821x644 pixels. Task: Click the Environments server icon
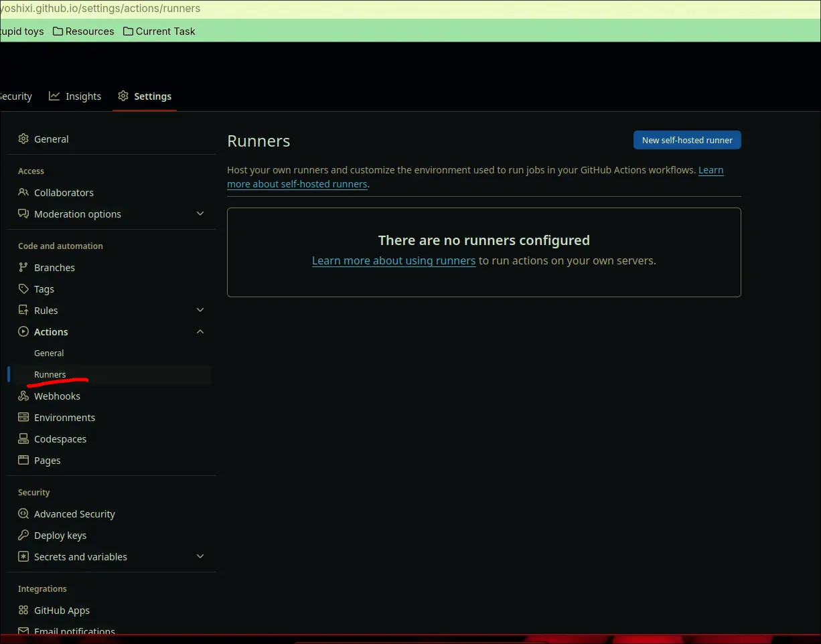23,417
